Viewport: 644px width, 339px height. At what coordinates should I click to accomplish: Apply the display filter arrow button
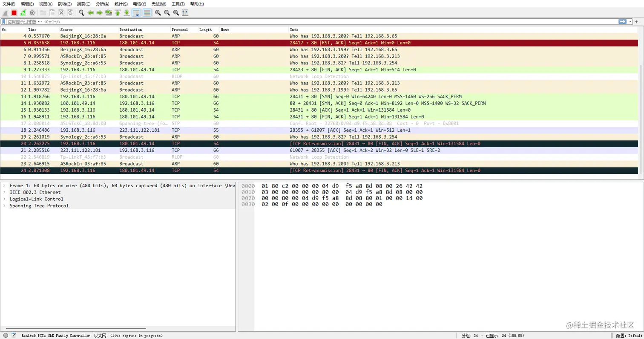coord(622,21)
